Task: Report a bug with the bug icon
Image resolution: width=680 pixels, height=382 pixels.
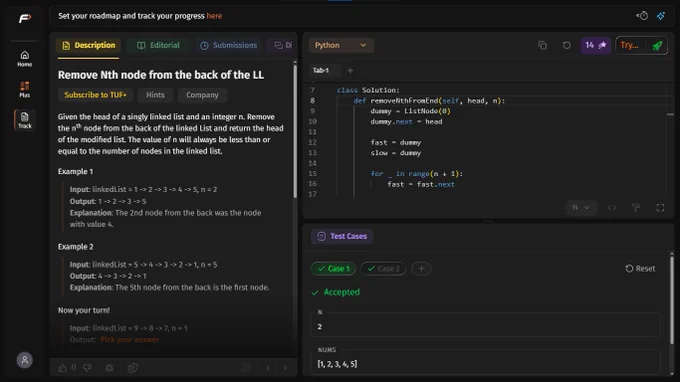Action: click(x=109, y=368)
